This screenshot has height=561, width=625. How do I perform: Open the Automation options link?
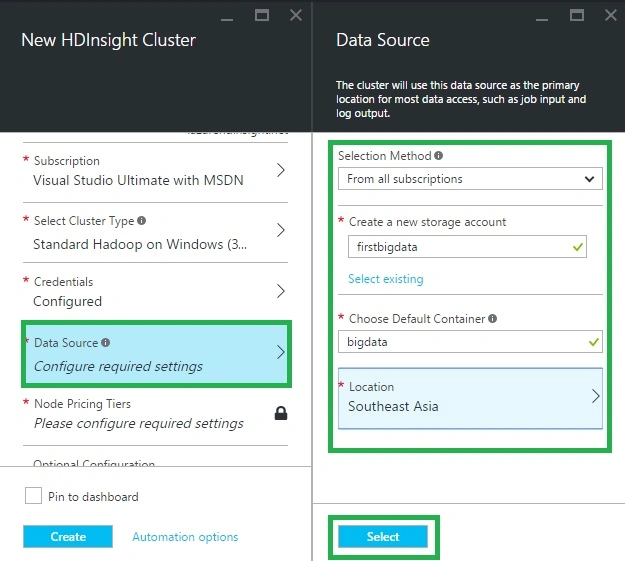coord(185,537)
